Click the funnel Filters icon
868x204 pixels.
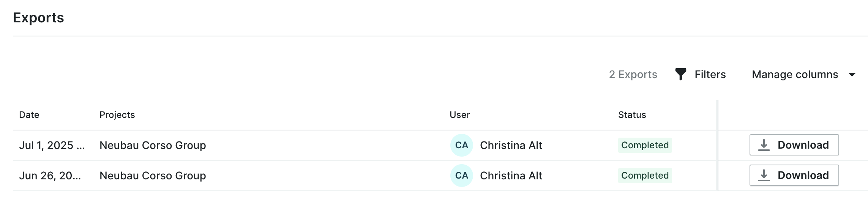click(x=680, y=74)
